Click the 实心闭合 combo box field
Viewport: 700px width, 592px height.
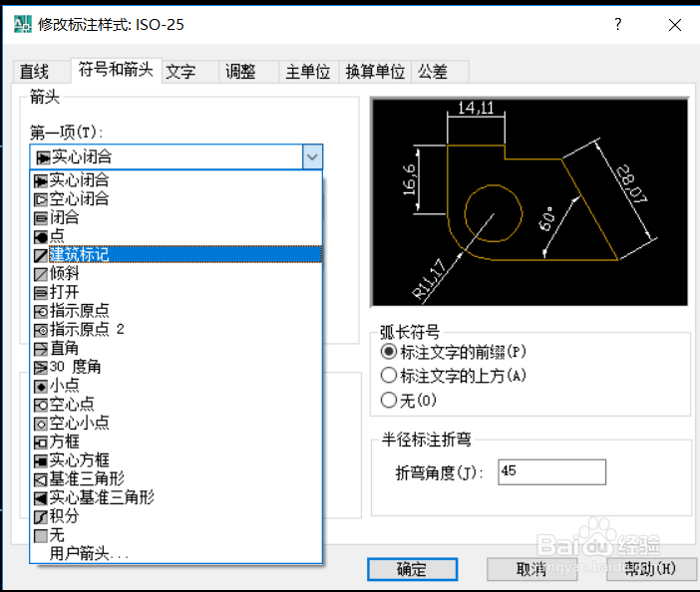175,156
